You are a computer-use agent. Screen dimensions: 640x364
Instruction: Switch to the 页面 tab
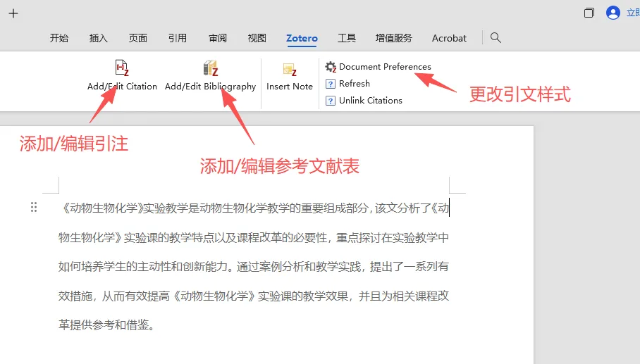[x=138, y=38]
